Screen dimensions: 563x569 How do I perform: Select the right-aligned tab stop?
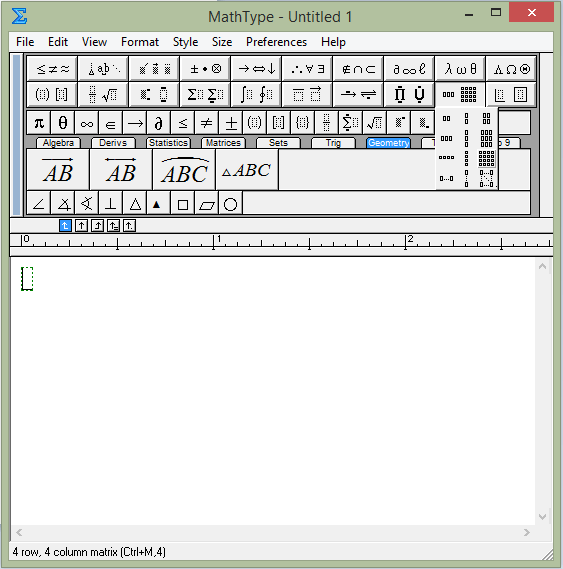pos(97,226)
